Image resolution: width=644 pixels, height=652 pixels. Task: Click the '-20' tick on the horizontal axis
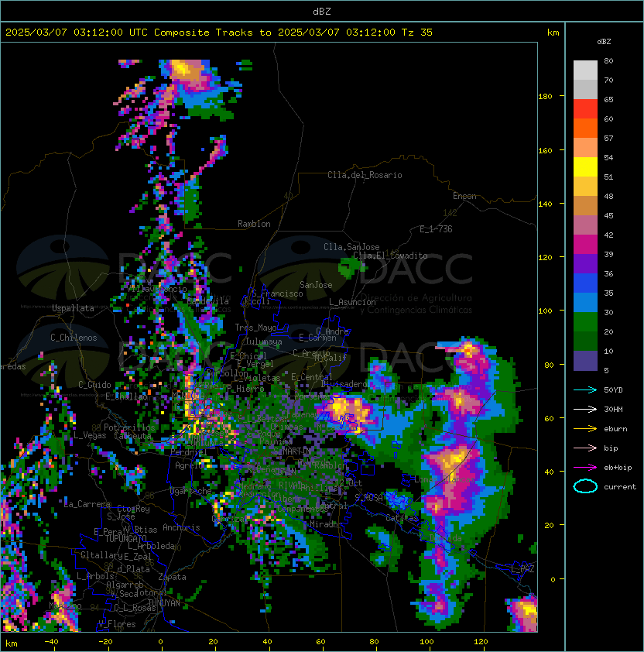(105, 642)
